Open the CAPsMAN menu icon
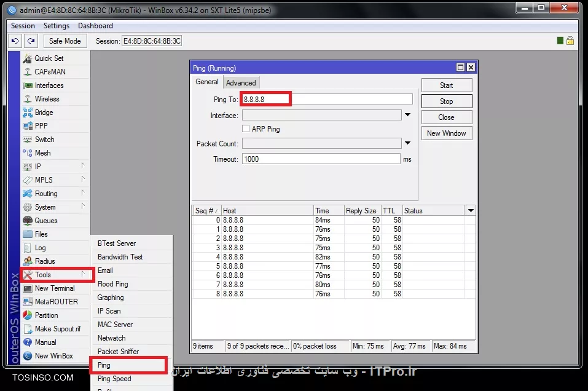Viewport: 588px width, 391px height. pos(28,72)
